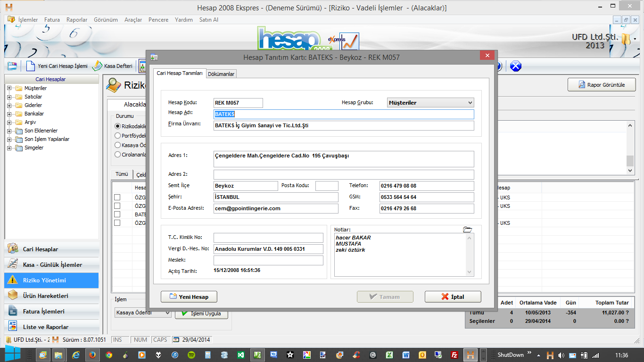Image resolution: width=644 pixels, height=362 pixels.
Task: Expand the Bankalar tree node
Action: (9, 114)
